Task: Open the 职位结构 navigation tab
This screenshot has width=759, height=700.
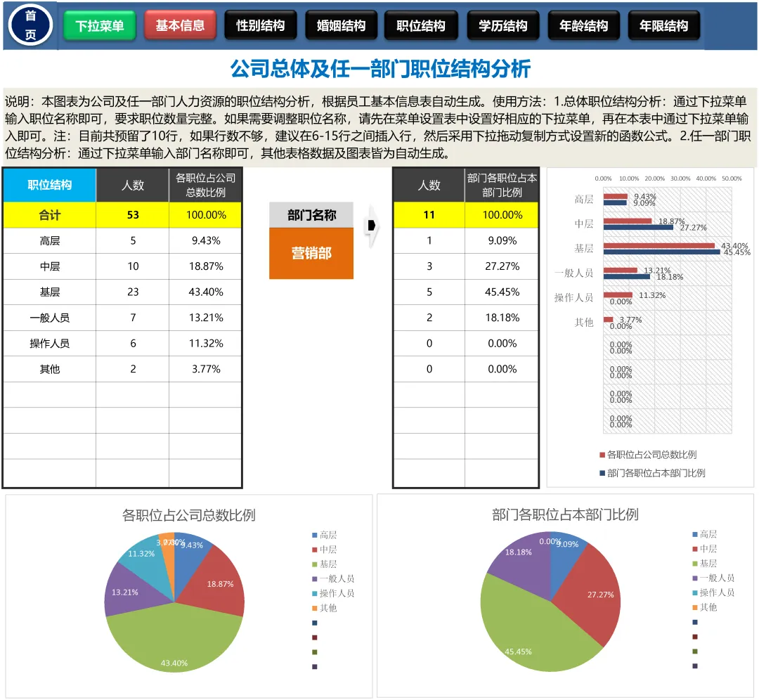Action: point(421,25)
